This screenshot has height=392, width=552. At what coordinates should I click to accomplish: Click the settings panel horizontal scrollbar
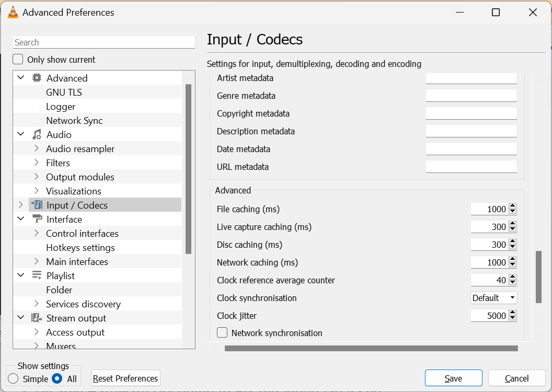point(371,348)
